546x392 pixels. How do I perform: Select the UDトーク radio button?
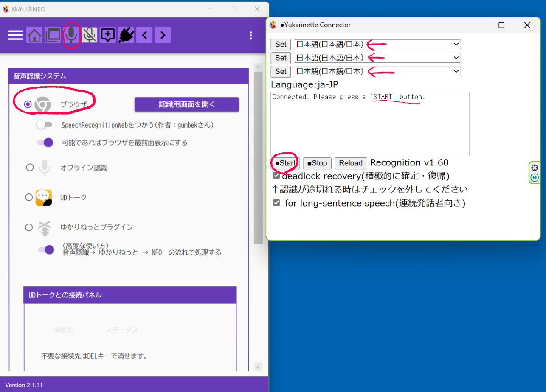pyautogui.click(x=29, y=197)
